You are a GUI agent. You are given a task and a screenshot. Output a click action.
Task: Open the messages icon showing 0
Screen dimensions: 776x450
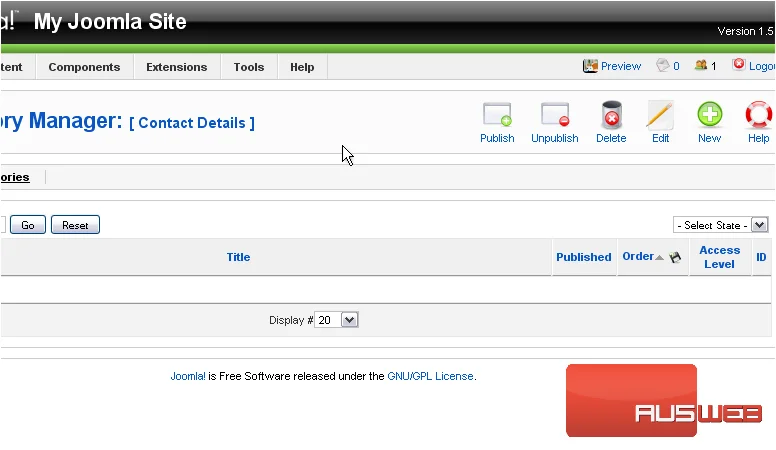(663, 65)
